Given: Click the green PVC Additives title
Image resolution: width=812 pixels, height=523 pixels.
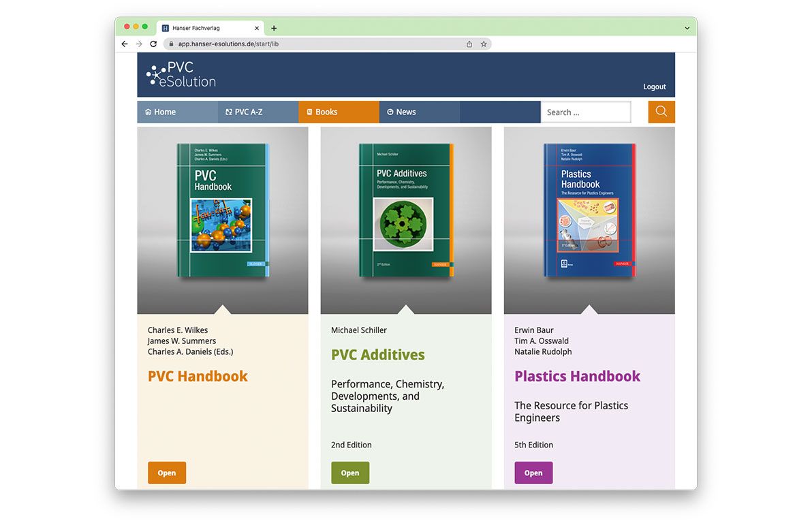Looking at the screenshot, I should 378,355.
